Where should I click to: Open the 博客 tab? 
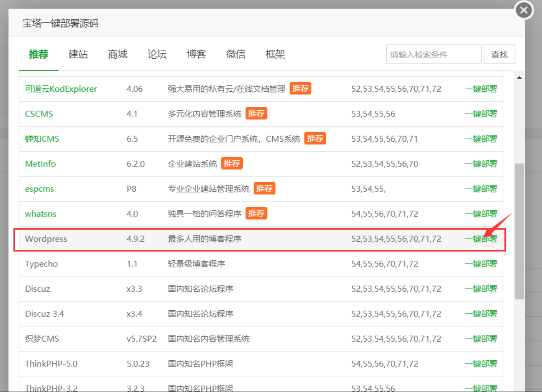(x=196, y=54)
